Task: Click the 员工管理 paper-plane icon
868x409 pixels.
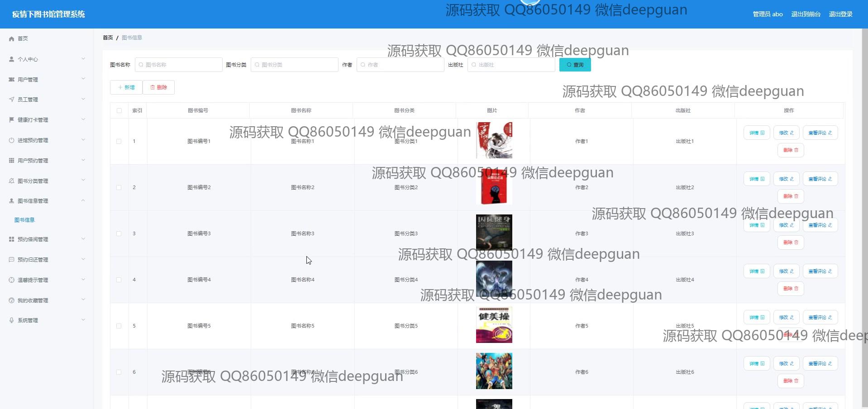Action: [x=11, y=100]
